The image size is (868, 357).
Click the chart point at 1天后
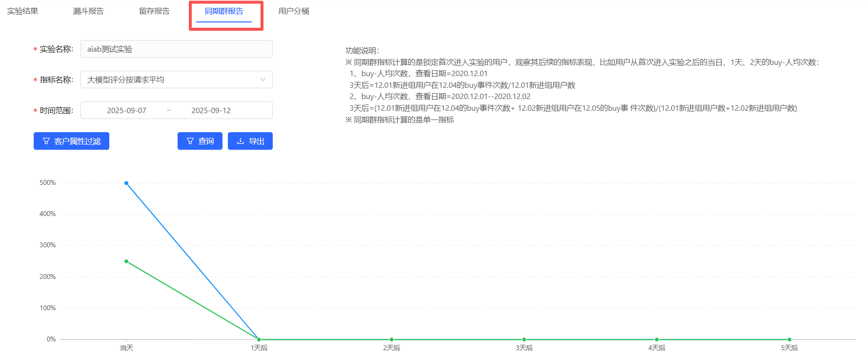click(x=259, y=339)
